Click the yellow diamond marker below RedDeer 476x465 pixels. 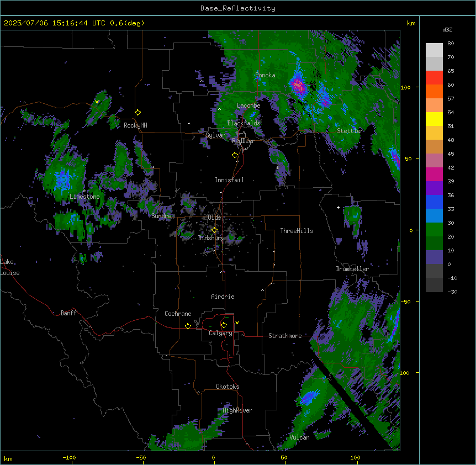pos(235,155)
